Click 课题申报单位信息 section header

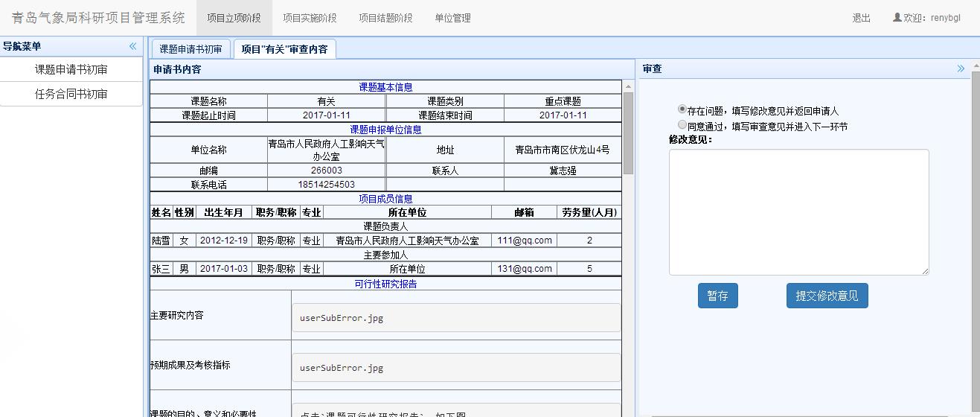point(385,130)
